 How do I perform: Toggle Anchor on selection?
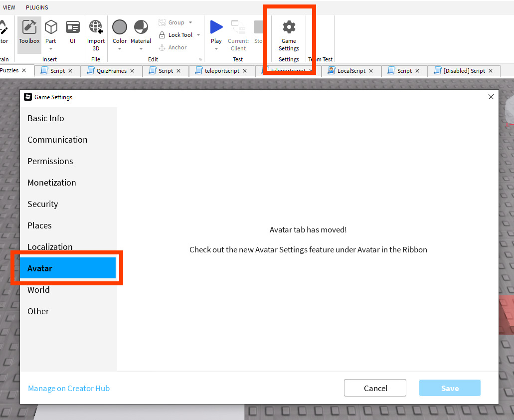coord(173,47)
